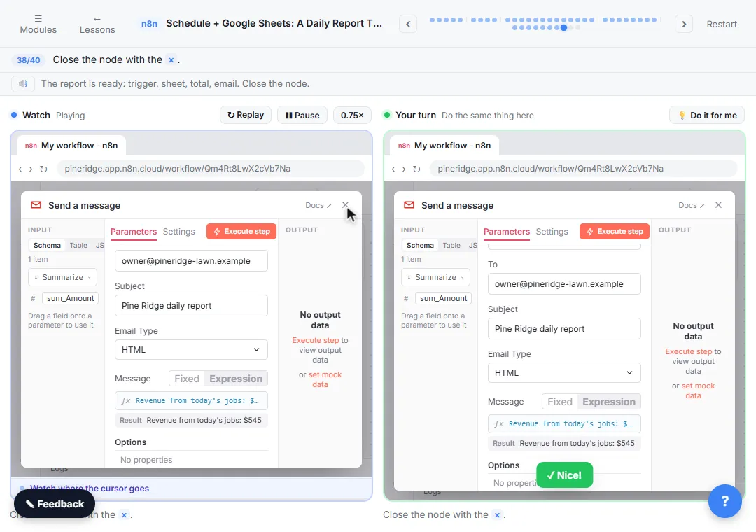Click Execute step output link in Your turn
This screenshot has width=756, height=532.
tap(688, 351)
